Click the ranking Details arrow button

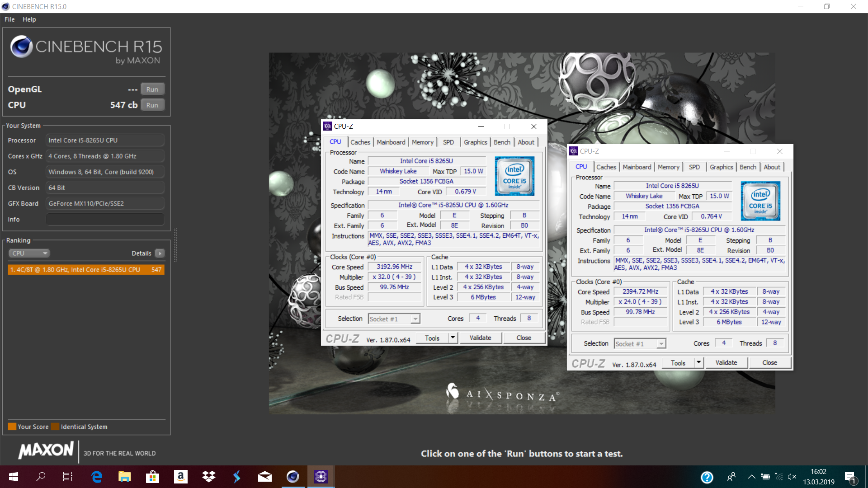pos(160,253)
